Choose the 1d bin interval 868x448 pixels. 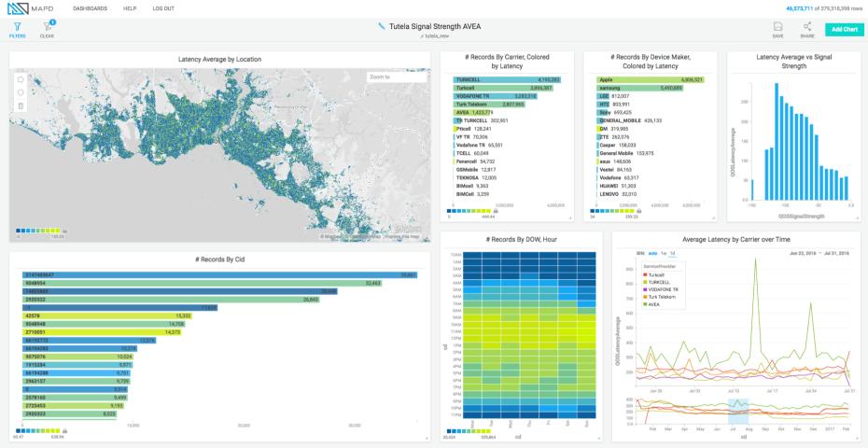pyautogui.click(x=672, y=254)
